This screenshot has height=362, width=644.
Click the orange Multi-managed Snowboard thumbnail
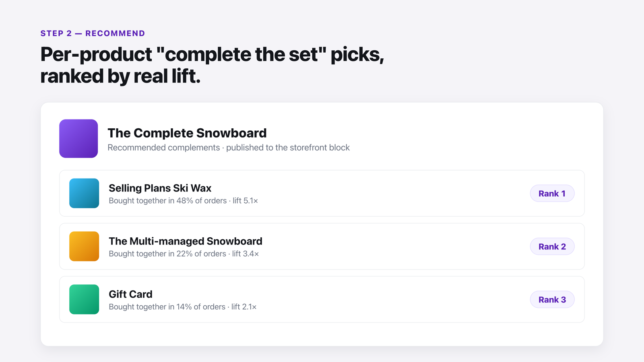[x=84, y=246]
